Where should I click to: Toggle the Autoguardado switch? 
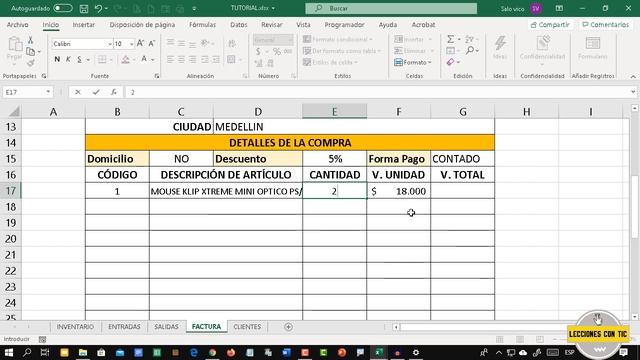63,8
